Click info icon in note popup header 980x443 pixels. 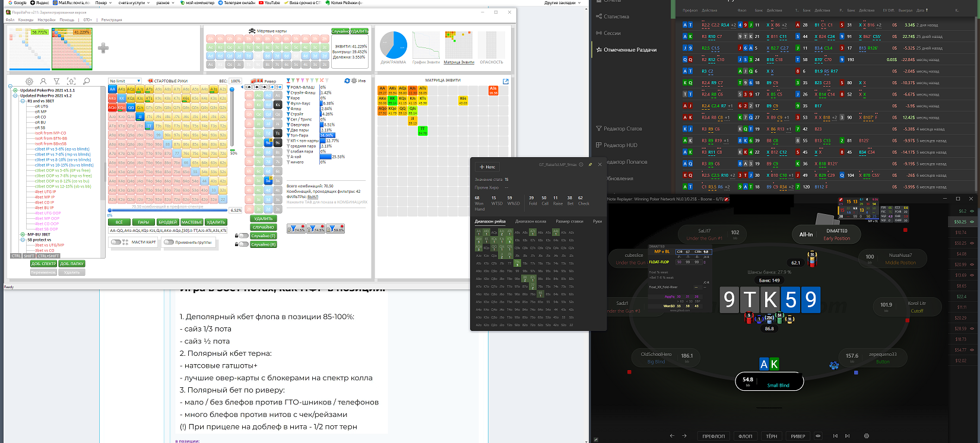[581, 165]
